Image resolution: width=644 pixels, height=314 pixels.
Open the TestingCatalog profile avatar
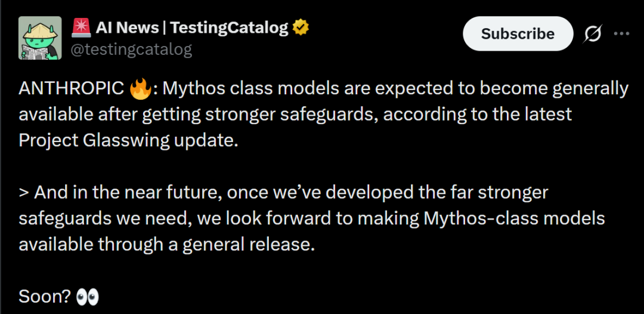(41, 38)
